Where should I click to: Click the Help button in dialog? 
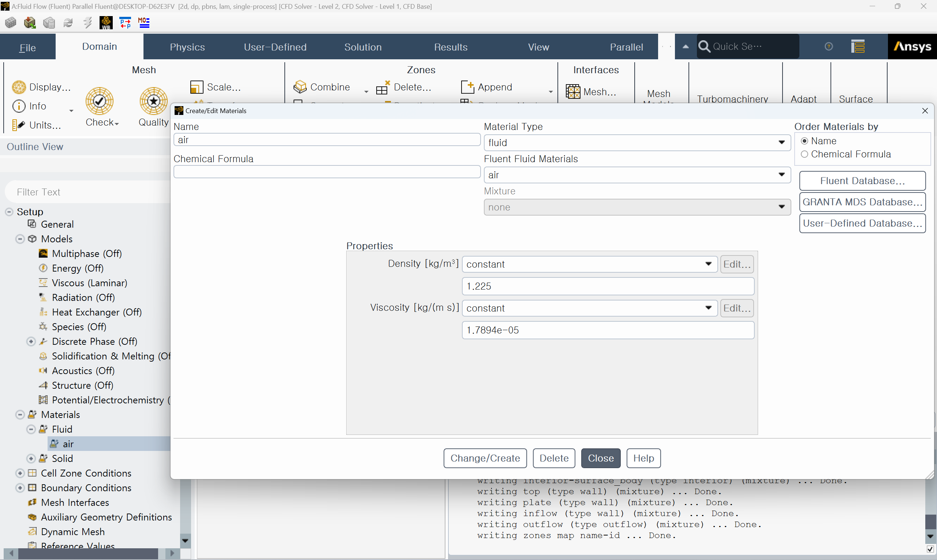pos(643,459)
